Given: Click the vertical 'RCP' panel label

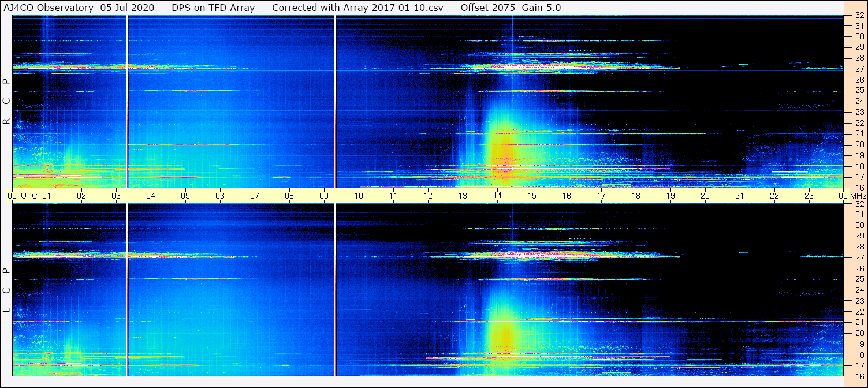Looking at the screenshot, I should tap(6, 102).
